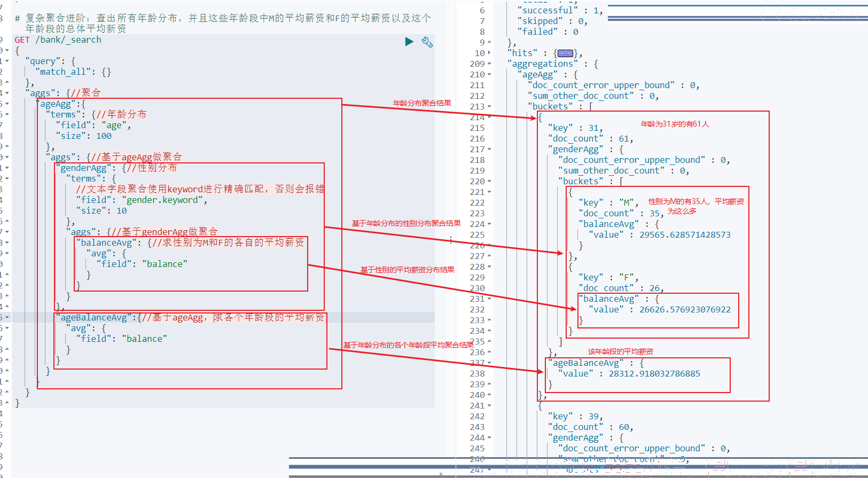
Task: Collapse the F bucket object at line 228
Action: [490, 267]
